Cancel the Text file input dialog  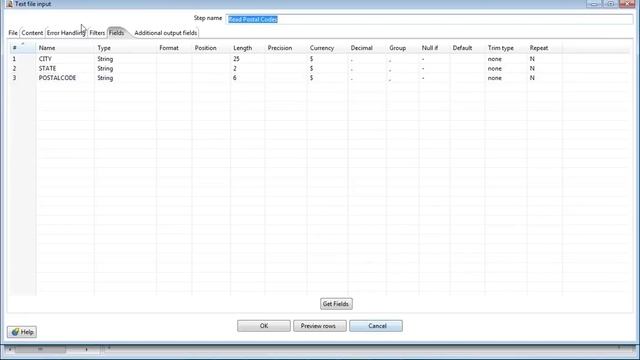click(376, 326)
